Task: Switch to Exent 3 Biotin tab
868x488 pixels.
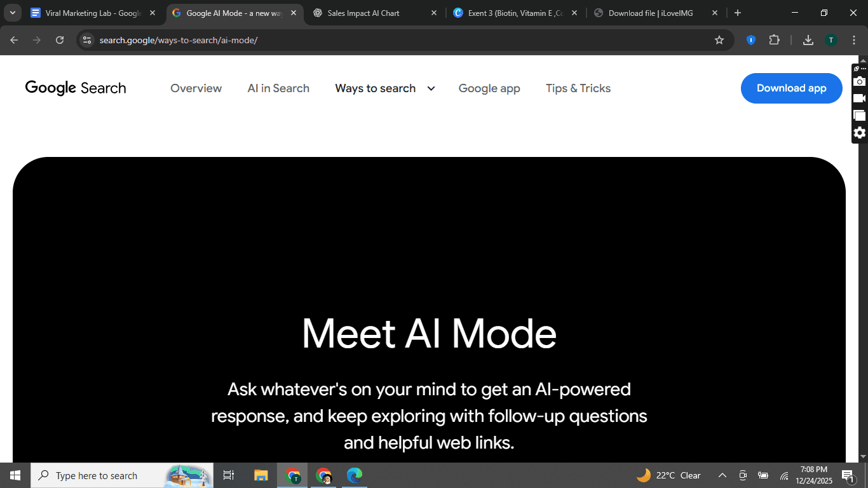Action: pyautogui.click(x=515, y=13)
